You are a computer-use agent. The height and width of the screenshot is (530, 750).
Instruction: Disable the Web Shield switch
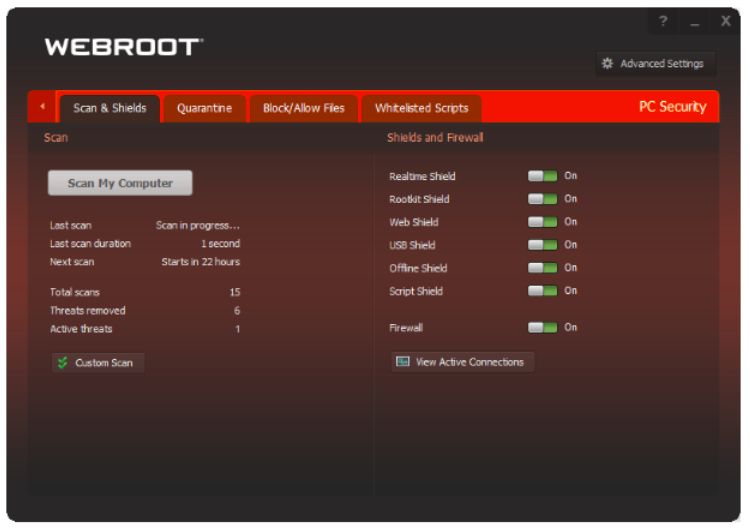click(542, 222)
